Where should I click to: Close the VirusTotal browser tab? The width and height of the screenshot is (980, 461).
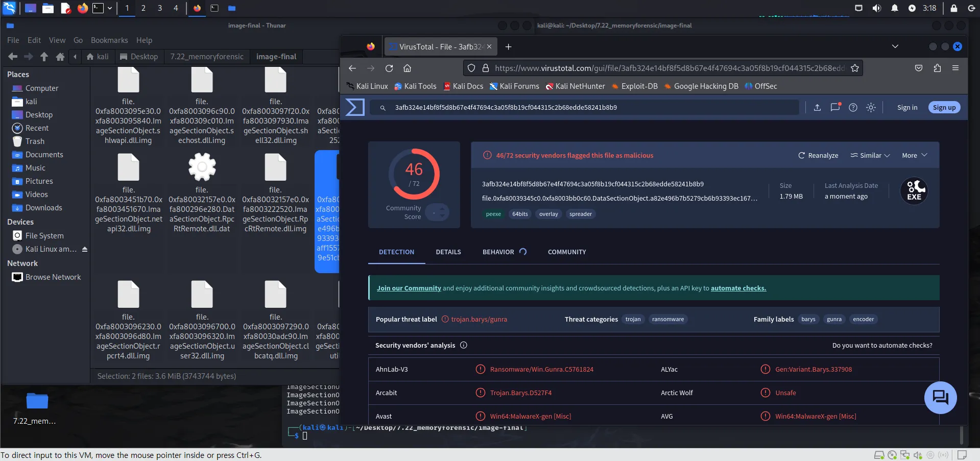click(x=489, y=46)
